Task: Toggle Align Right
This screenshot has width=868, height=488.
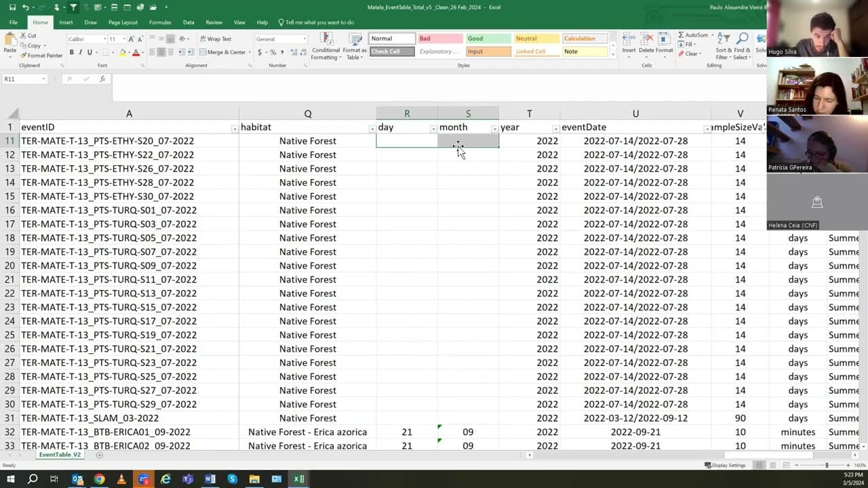Action: coord(170,52)
